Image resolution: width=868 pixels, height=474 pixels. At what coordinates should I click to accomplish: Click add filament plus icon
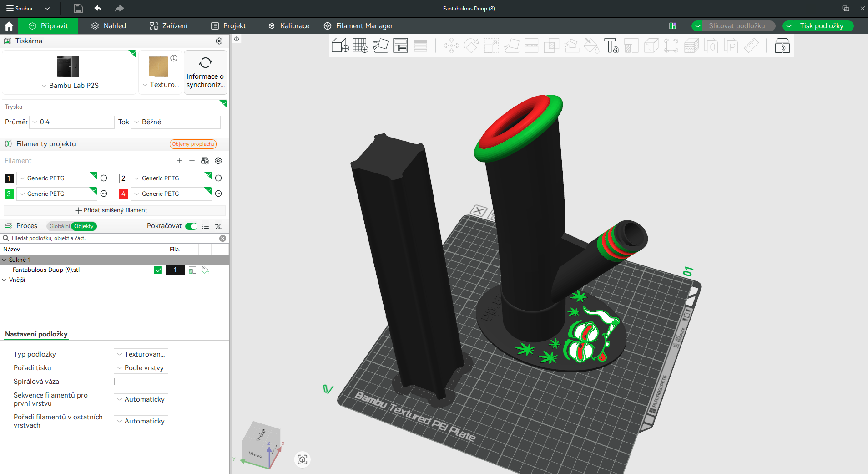coord(179,161)
